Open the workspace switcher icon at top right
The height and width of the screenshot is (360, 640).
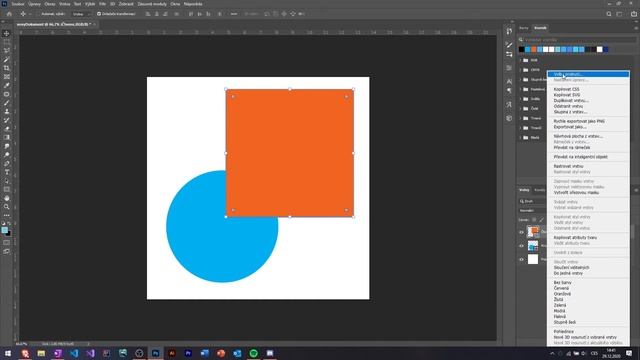(620, 14)
